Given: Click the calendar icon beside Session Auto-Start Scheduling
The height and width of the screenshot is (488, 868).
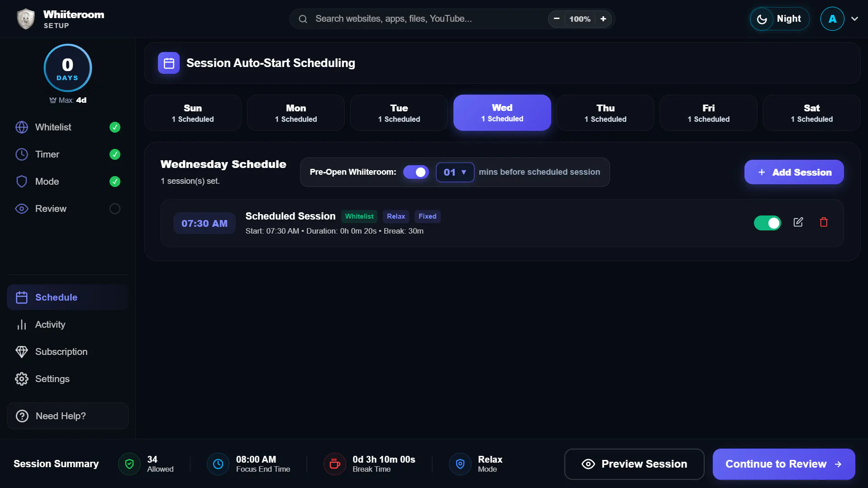Looking at the screenshot, I should [169, 63].
